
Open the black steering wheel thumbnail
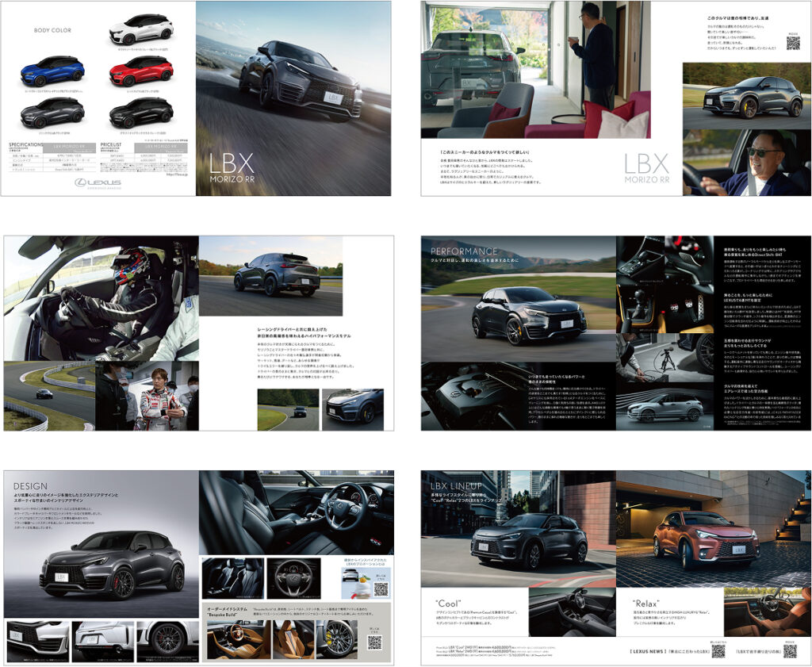pyautogui.click(x=293, y=578)
